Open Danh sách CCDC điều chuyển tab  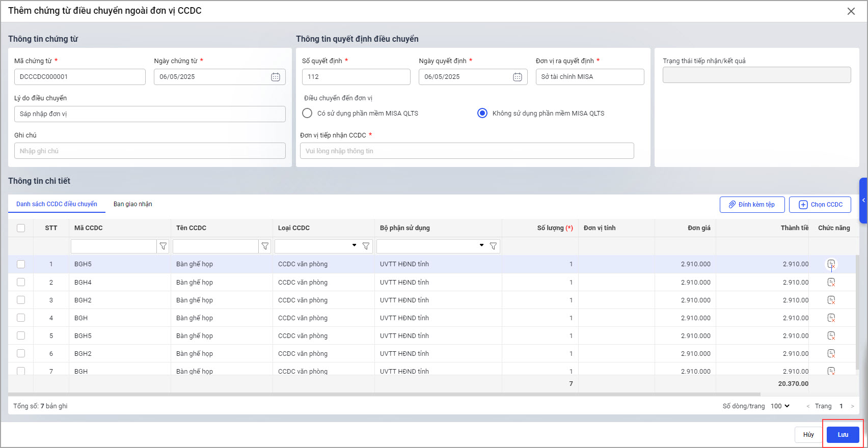(x=57, y=204)
